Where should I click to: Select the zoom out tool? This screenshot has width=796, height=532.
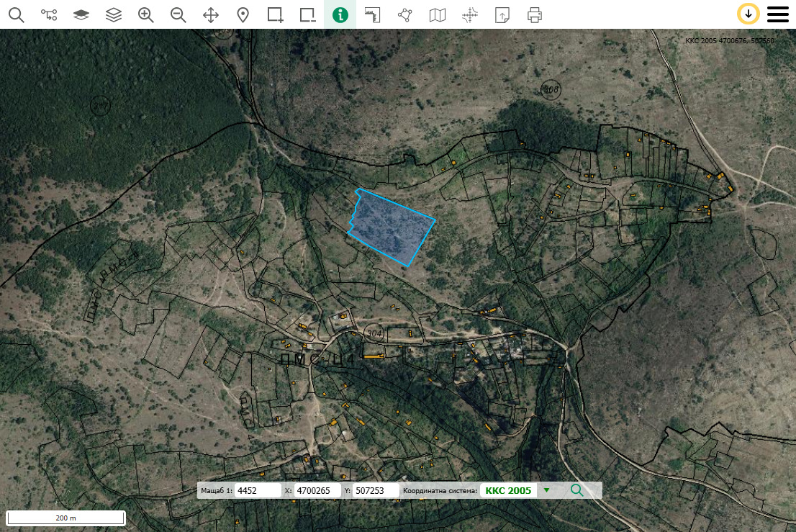pos(178,14)
